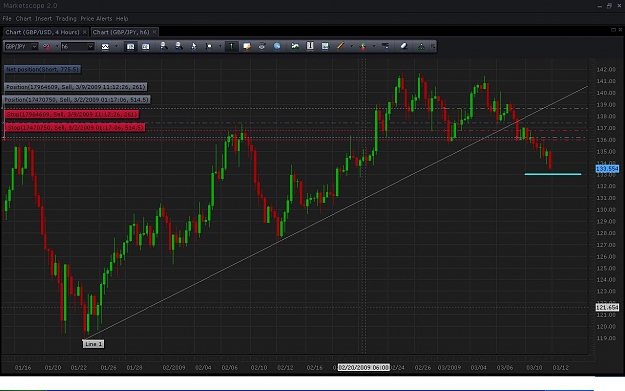Click the Net position (Short, 775.5) label
The width and height of the screenshot is (625, 391).
coord(42,69)
